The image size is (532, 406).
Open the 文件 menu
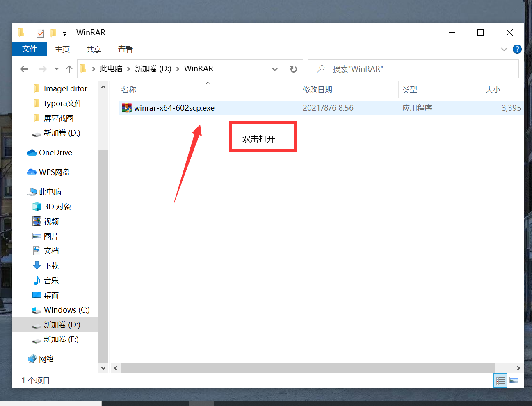(29, 49)
